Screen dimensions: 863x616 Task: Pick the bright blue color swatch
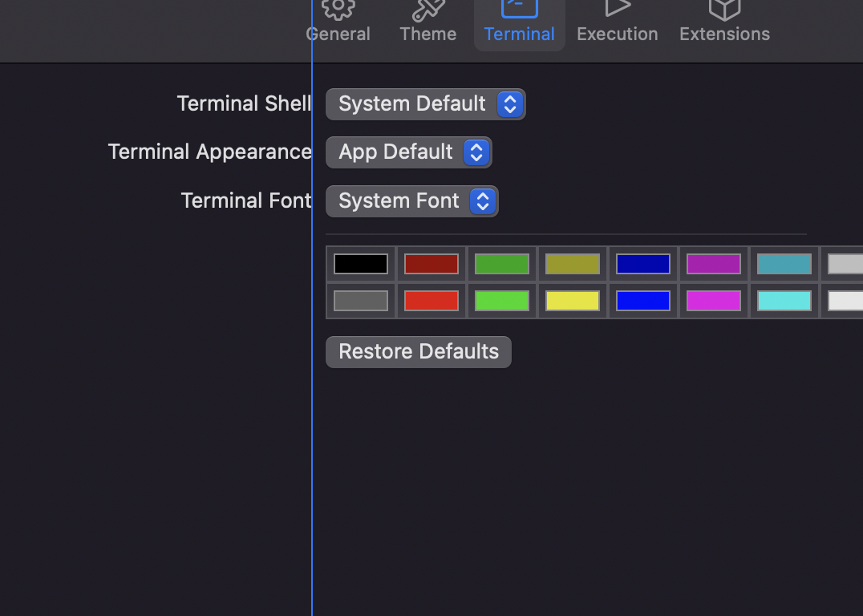[x=643, y=301]
